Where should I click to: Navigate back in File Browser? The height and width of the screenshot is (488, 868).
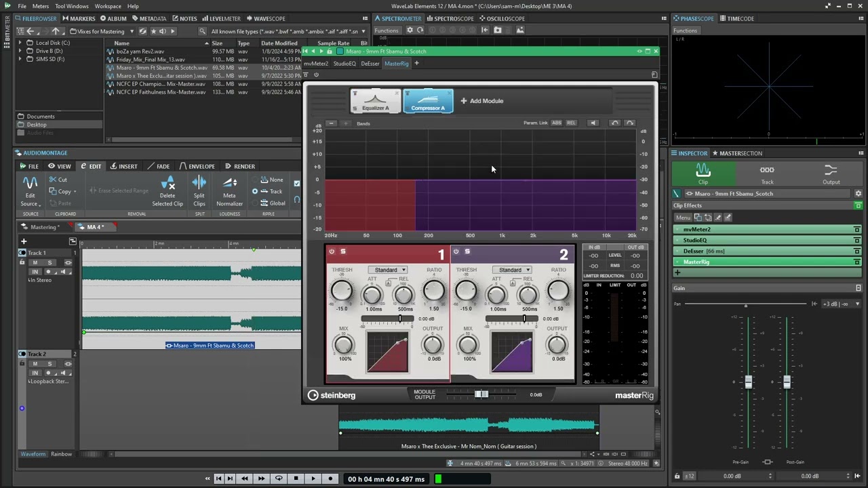click(x=30, y=31)
